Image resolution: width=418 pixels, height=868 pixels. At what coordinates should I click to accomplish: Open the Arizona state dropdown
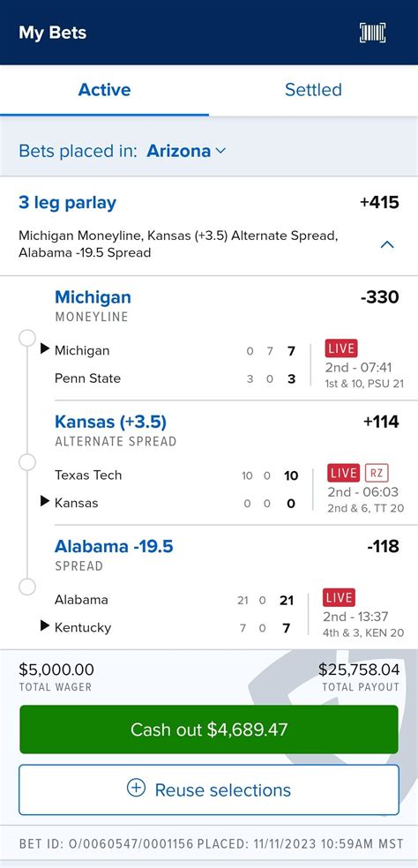click(186, 151)
